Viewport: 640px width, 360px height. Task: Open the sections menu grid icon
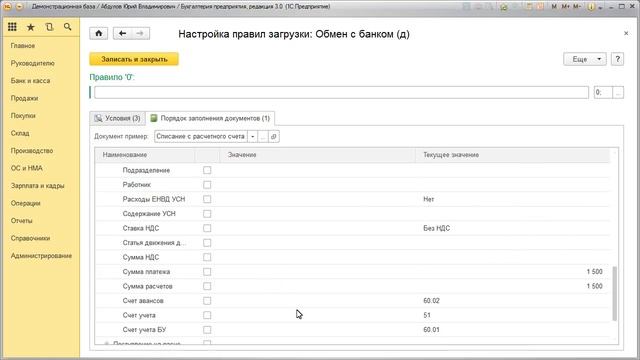coord(12,27)
